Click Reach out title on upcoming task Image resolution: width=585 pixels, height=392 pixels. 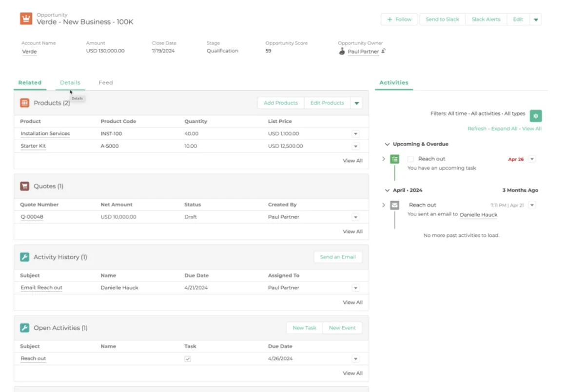[431, 159]
